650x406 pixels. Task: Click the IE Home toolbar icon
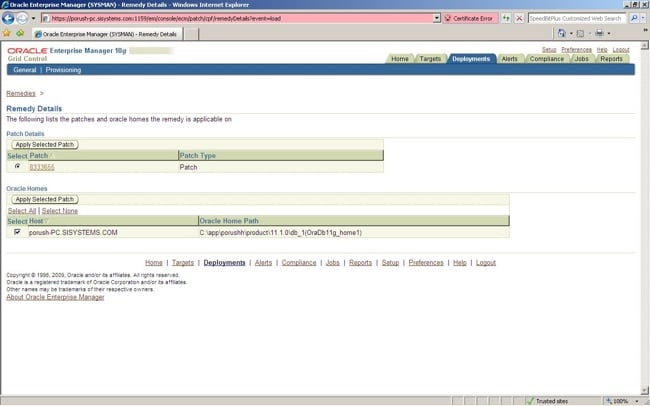pyautogui.click(x=562, y=33)
